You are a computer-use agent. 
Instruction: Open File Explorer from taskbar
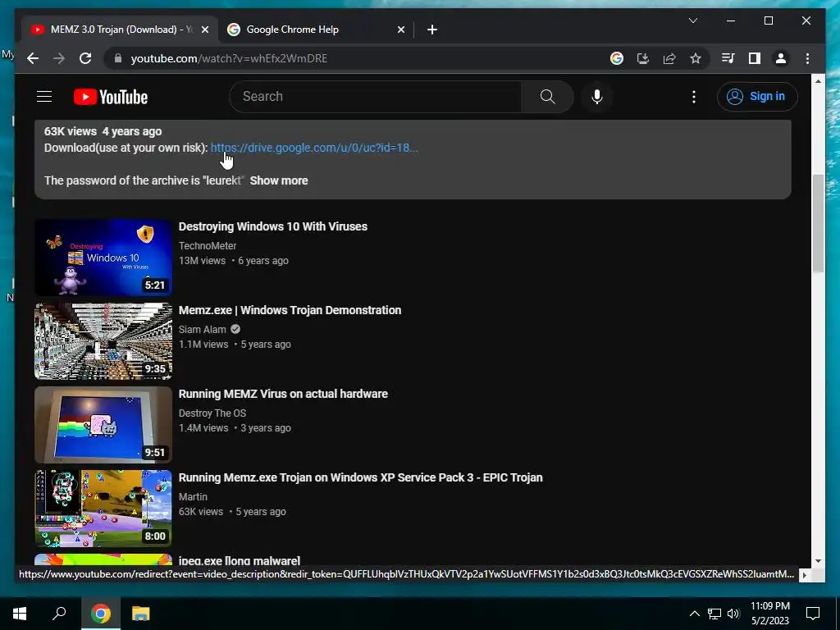click(141, 614)
